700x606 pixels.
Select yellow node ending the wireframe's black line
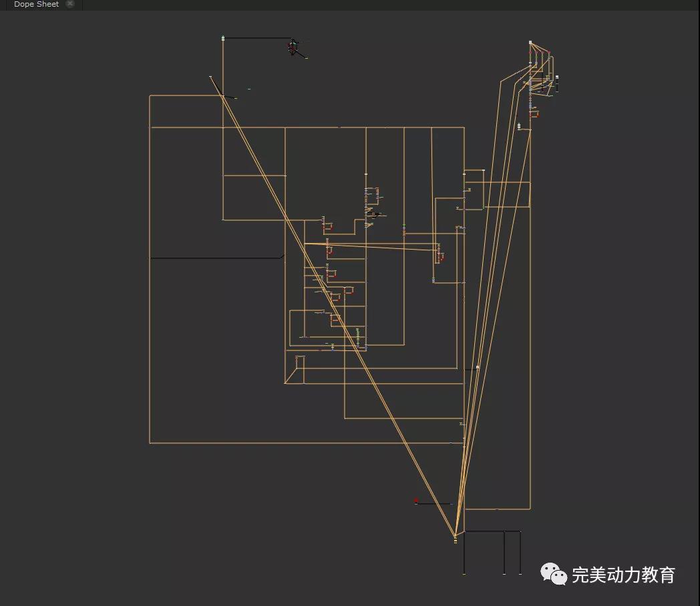[x=307, y=58]
